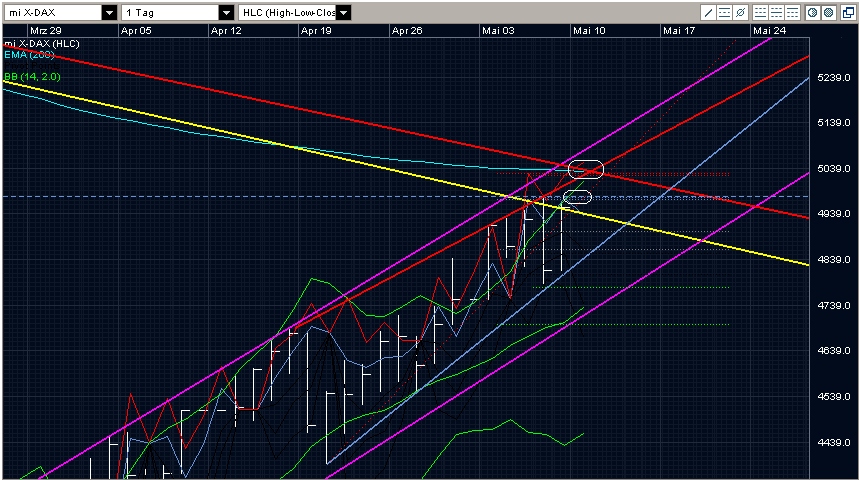
Task: Open the mi X-DAX symbol dropdown arrow
Action: (x=110, y=13)
